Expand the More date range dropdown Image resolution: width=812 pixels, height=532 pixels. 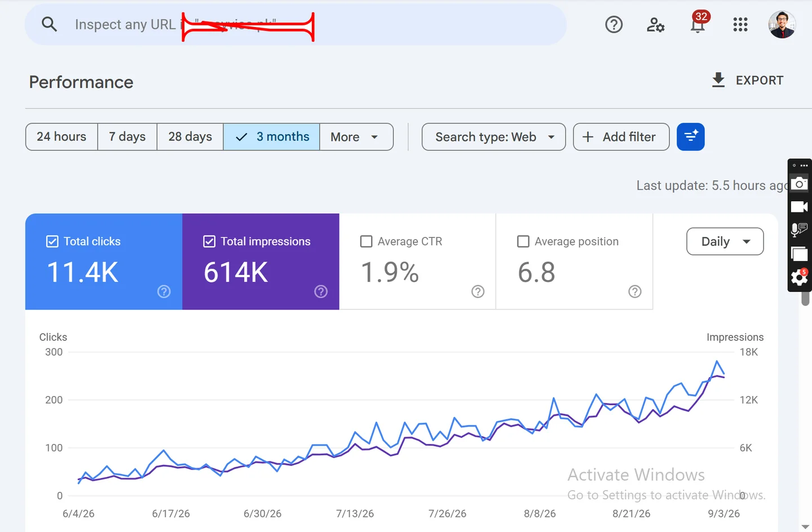coord(356,137)
